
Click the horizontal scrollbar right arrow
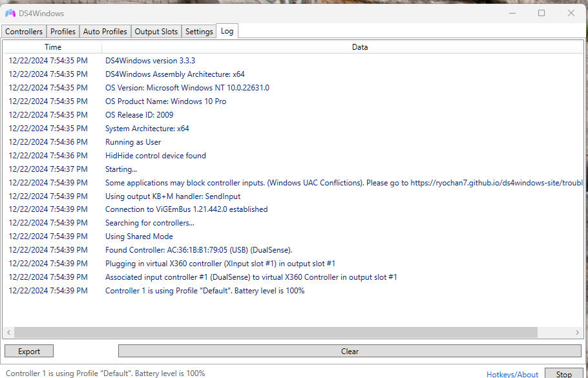[577, 332]
